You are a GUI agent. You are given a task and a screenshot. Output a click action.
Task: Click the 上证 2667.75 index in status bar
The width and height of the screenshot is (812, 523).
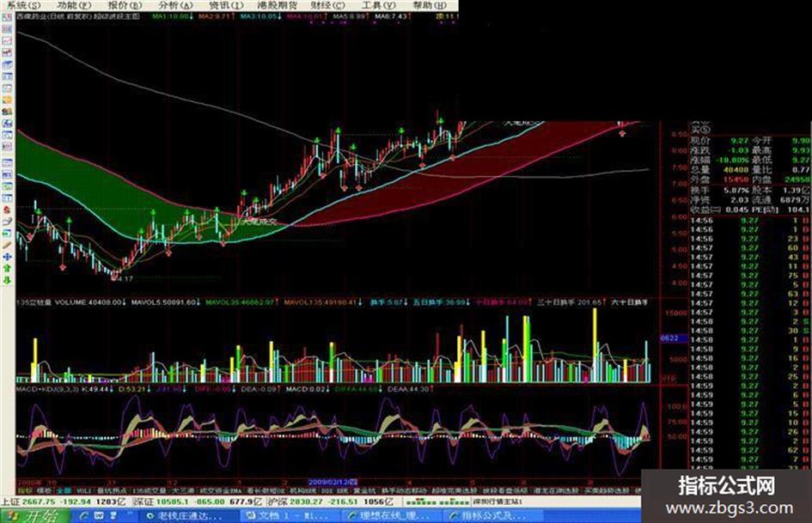point(64,502)
